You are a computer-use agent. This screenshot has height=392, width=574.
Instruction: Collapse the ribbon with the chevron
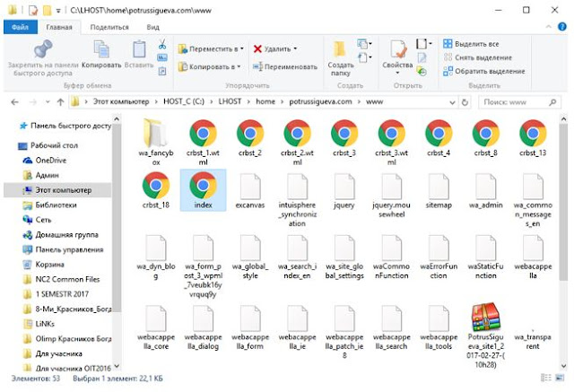tap(548, 27)
